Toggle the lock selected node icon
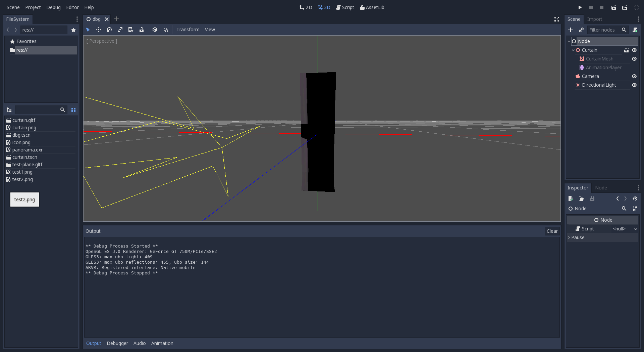 coord(142,30)
